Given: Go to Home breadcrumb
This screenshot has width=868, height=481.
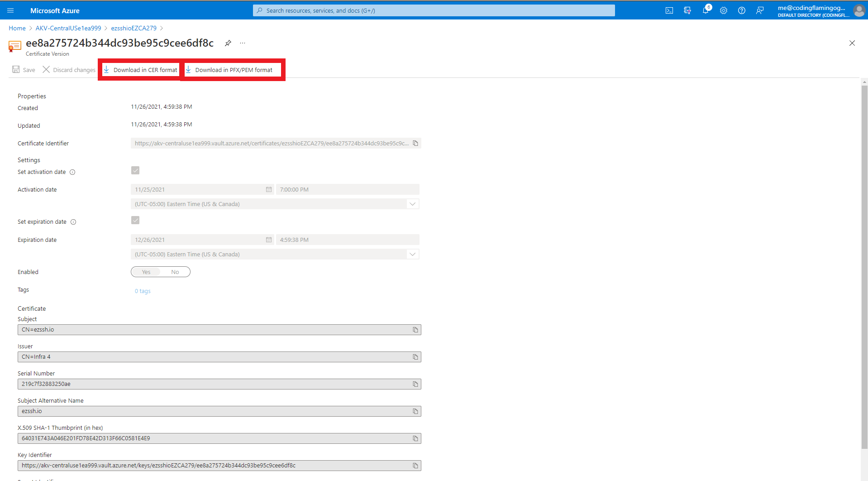Looking at the screenshot, I should 17,28.
